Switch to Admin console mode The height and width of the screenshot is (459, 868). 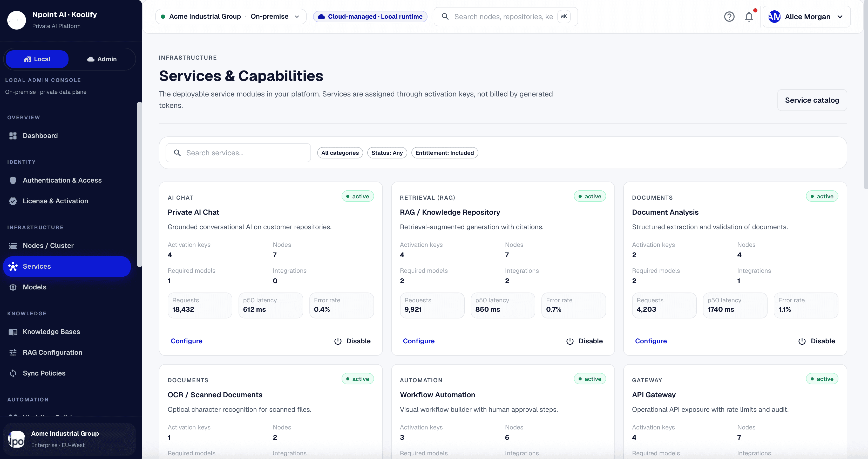point(102,59)
